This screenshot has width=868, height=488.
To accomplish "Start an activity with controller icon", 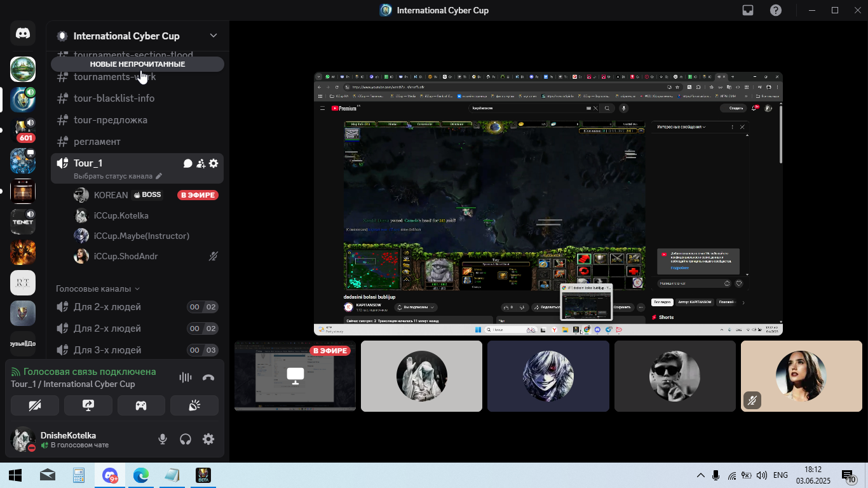I will pyautogui.click(x=141, y=405).
